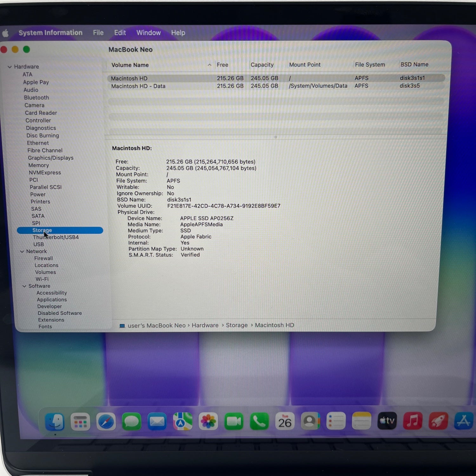Show Audio hardware info
The image size is (476, 476).
click(31, 90)
